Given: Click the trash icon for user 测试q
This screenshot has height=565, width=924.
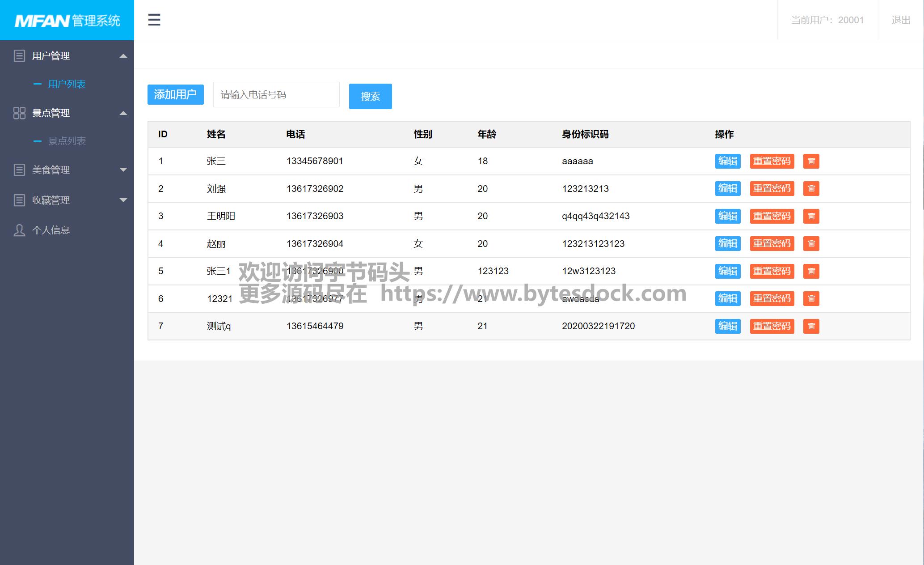Looking at the screenshot, I should (x=811, y=326).
